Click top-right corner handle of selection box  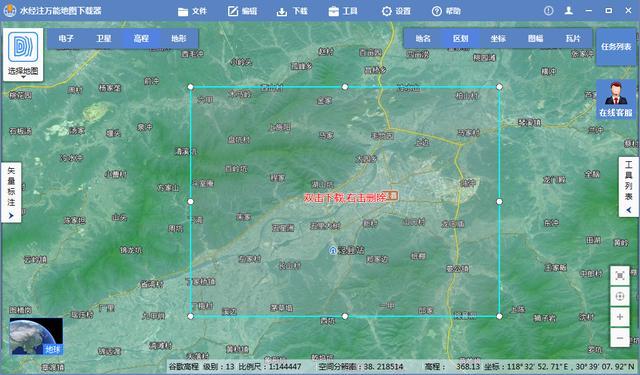pos(499,87)
